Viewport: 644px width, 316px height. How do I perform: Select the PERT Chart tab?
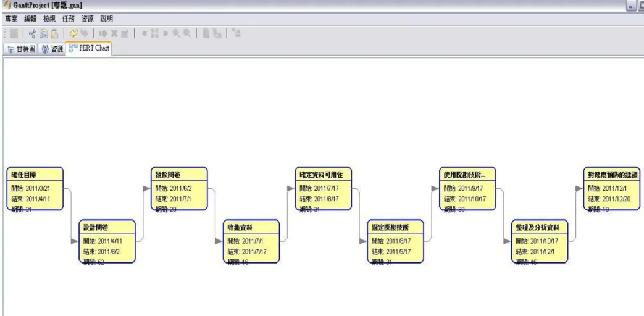click(x=89, y=49)
